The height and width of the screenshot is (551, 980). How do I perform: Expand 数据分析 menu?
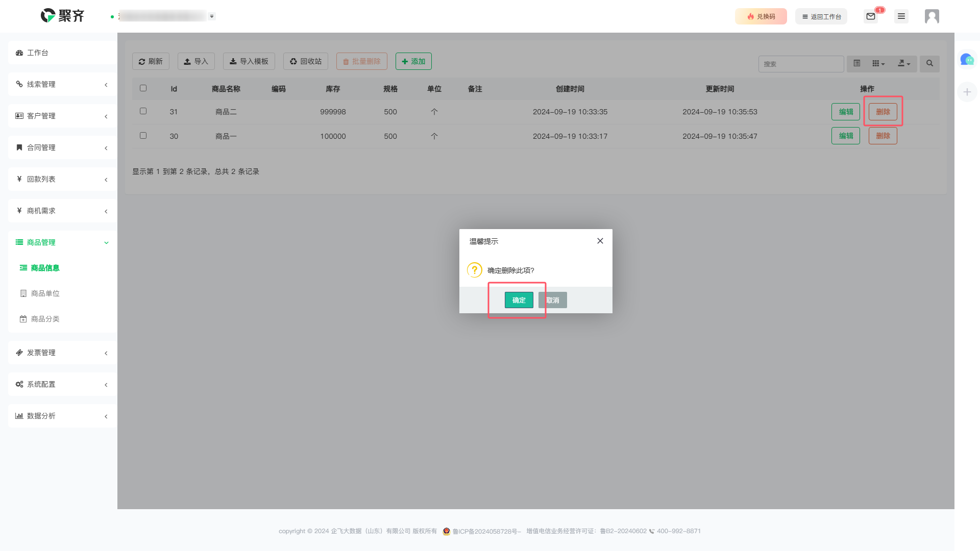tap(63, 416)
